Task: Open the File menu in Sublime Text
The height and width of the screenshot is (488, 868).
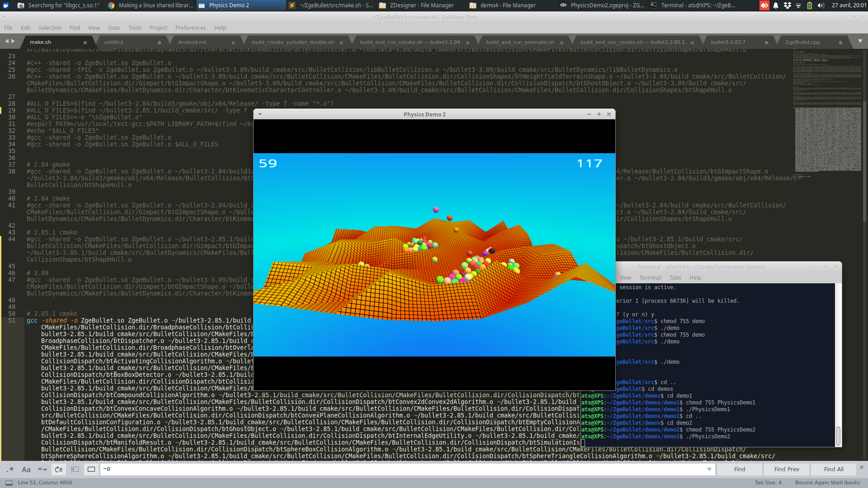Action: 8,28
